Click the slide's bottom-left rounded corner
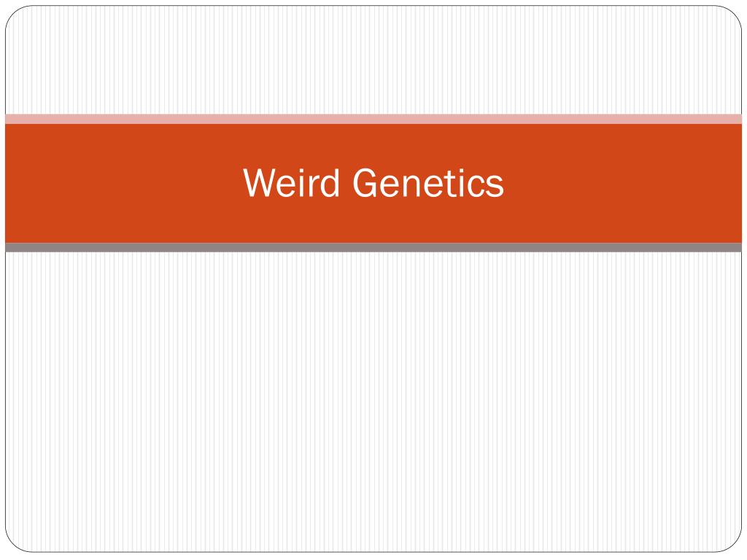747x560 pixels. point(12,544)
